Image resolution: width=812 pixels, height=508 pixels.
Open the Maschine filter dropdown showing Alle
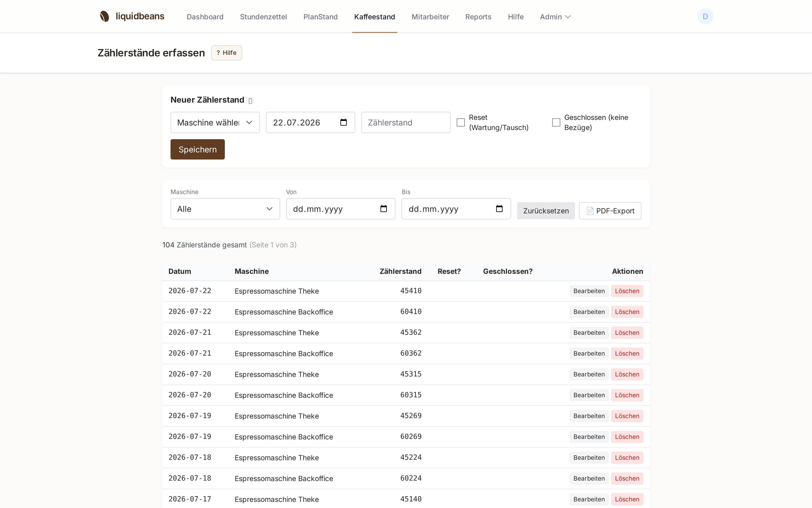pos(225,209)
